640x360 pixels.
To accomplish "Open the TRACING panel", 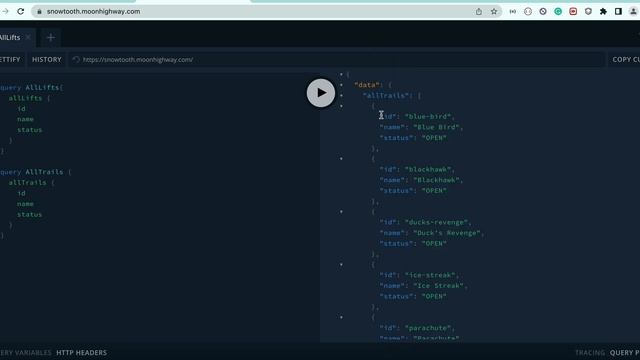I will click(590, 353).
